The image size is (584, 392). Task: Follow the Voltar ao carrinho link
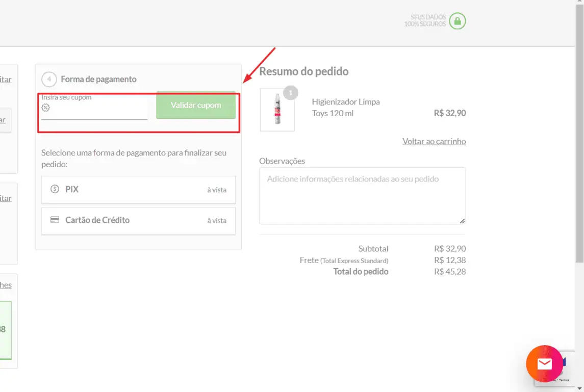[x=434, y=142]
